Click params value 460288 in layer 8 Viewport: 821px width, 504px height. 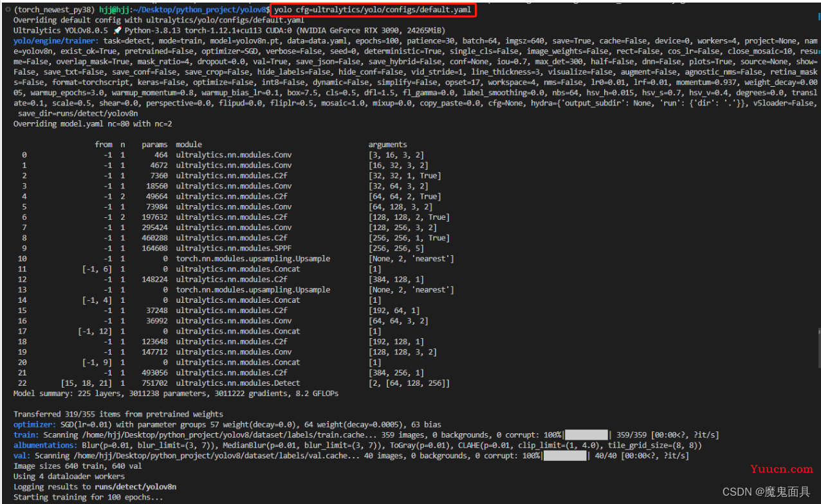click(x=154, y=238)
